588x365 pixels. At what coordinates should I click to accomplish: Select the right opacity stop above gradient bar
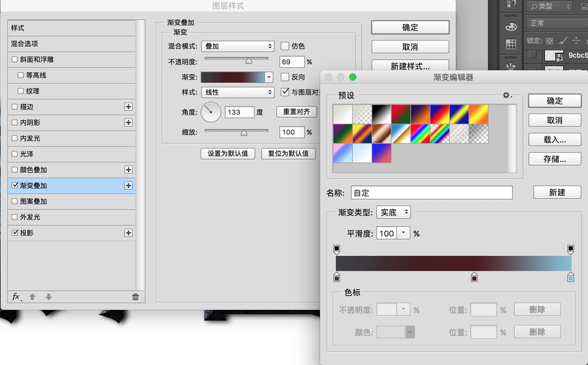[570, 249]
